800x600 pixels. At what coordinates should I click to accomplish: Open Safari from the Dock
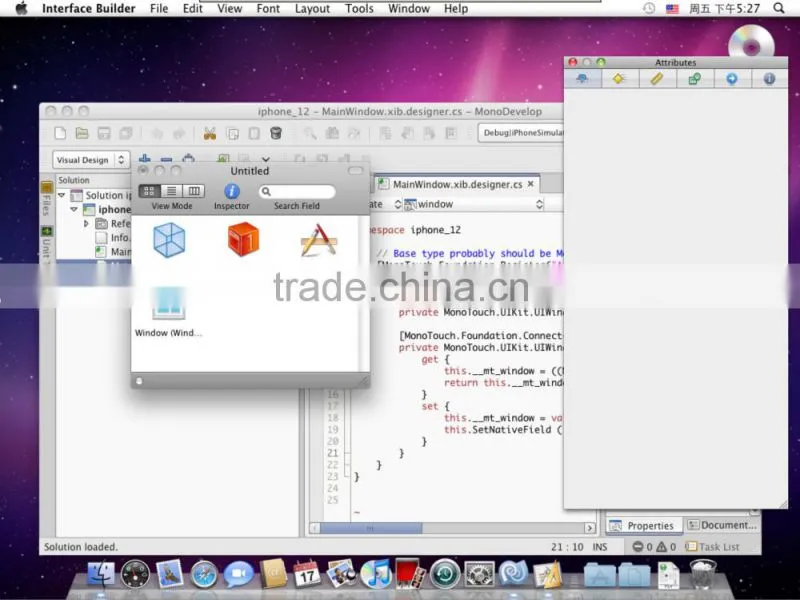click(x=204, y=574)
